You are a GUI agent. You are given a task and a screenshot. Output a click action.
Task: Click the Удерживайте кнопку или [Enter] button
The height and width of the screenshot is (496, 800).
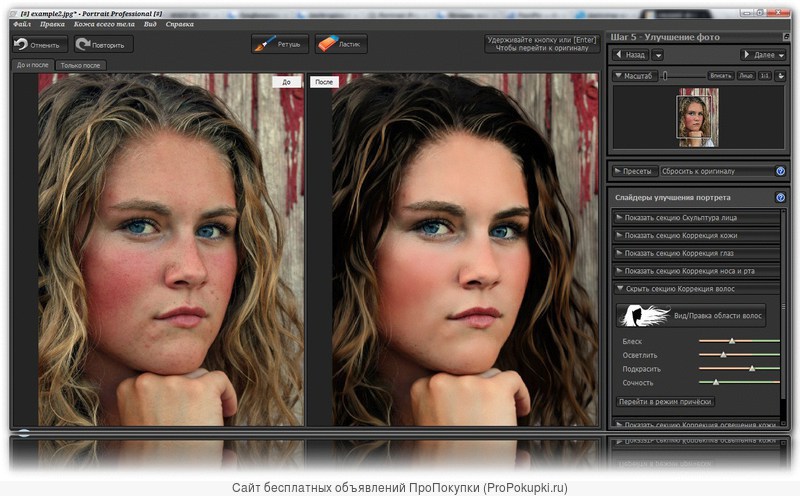(542, 43)
